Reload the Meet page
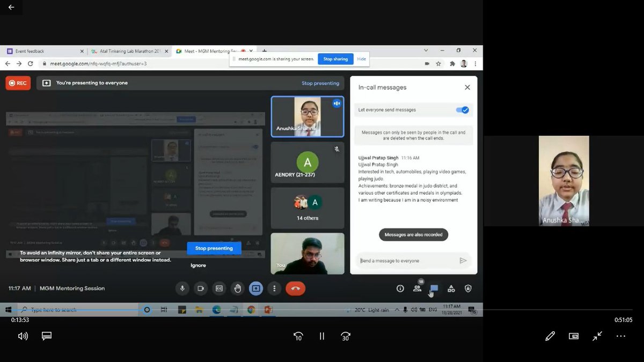 (x=31, y=63)
